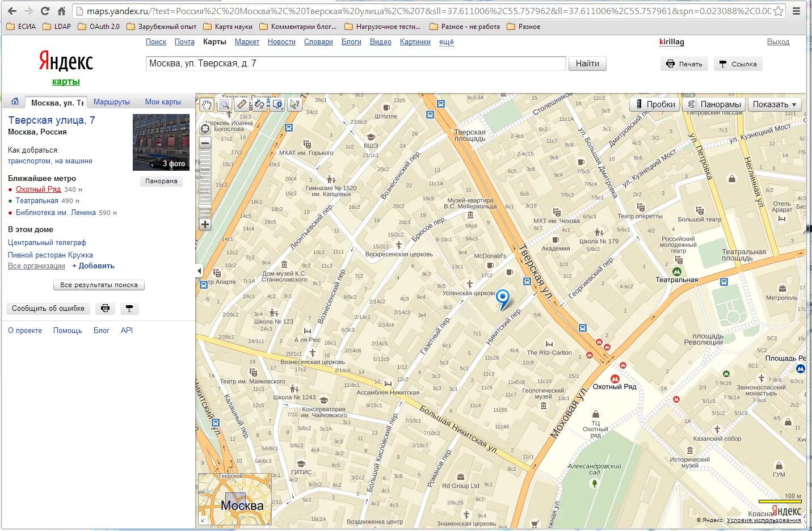Click browser reload button
812x531 pixels.
coord(45,11)
